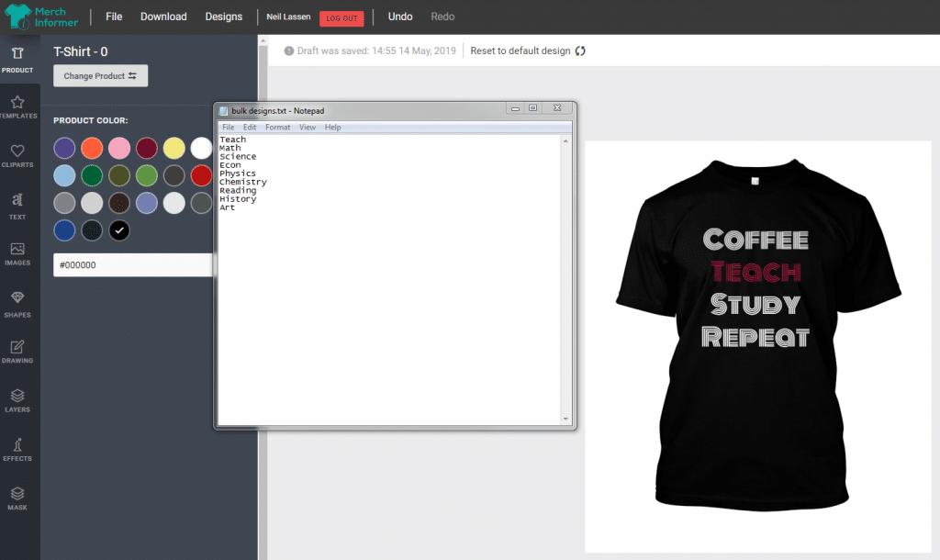This screenshot has height=560, width=940.
Task: Open the Images sidebar panel
Action: [17, 254]
